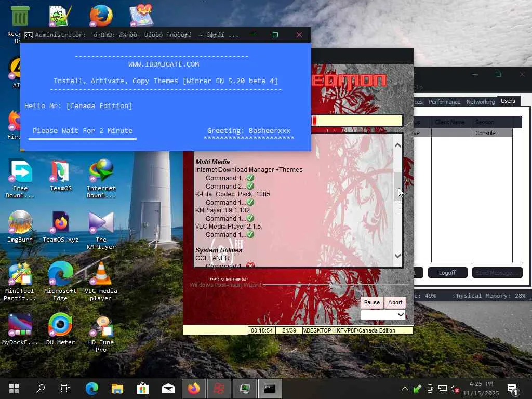Click the Pause button in the wizard

(372, 302)
